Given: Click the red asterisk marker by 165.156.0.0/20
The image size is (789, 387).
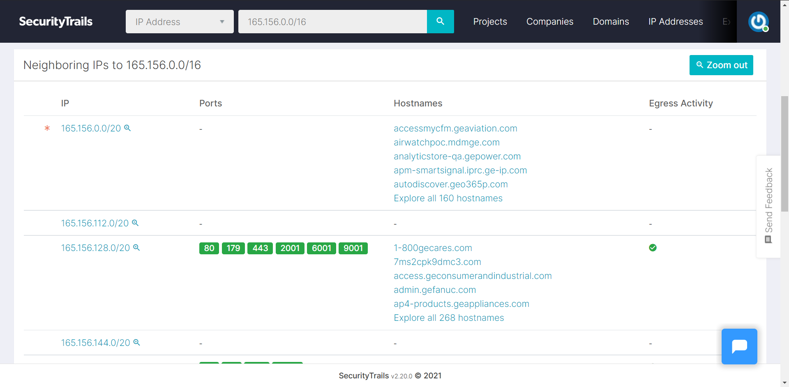Looking at the screenshot, I should pyautogui.click(x=47, y=128).
